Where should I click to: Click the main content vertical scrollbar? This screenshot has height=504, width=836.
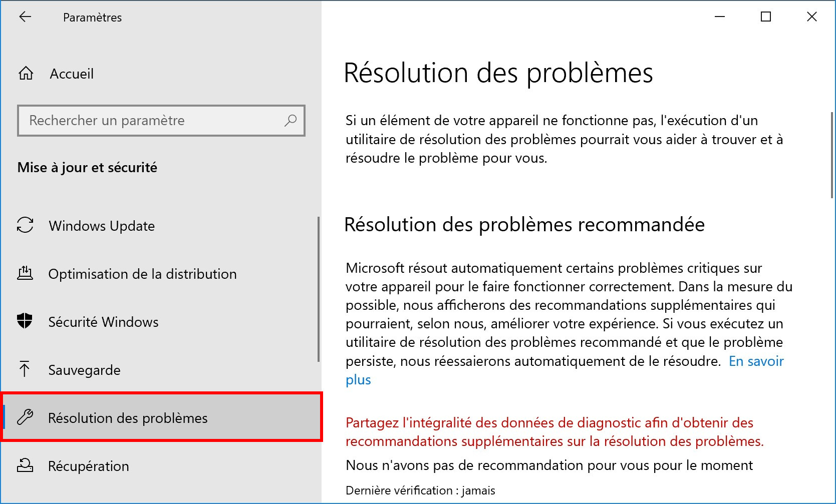coord(832,155)
